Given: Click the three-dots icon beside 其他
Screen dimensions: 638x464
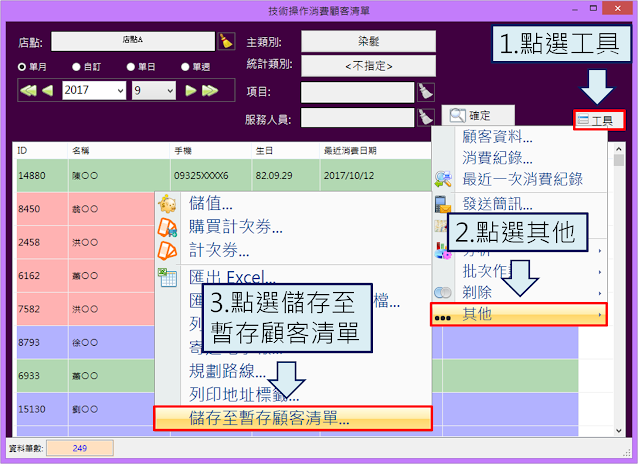Looking at the screenshot, I should pos(443,317).
